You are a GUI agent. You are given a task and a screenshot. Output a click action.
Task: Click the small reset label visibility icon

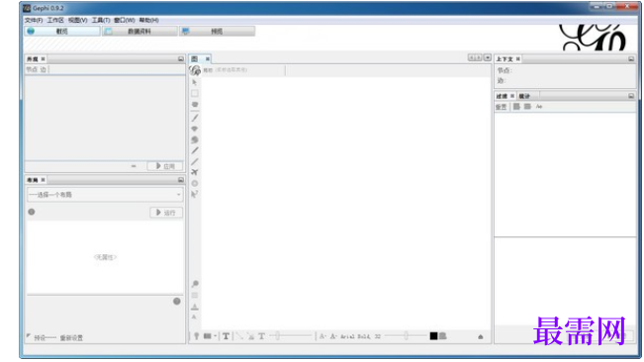tap(194, 317)
